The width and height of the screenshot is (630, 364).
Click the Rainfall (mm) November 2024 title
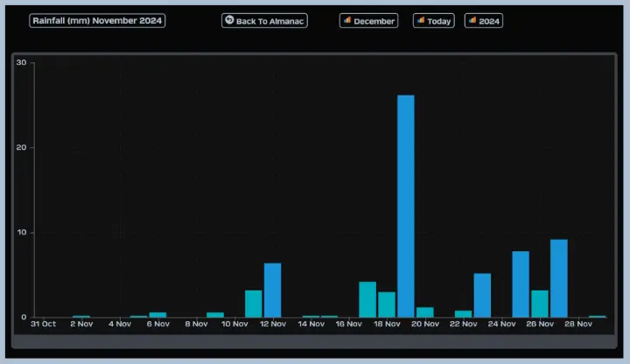pos(97,20)
